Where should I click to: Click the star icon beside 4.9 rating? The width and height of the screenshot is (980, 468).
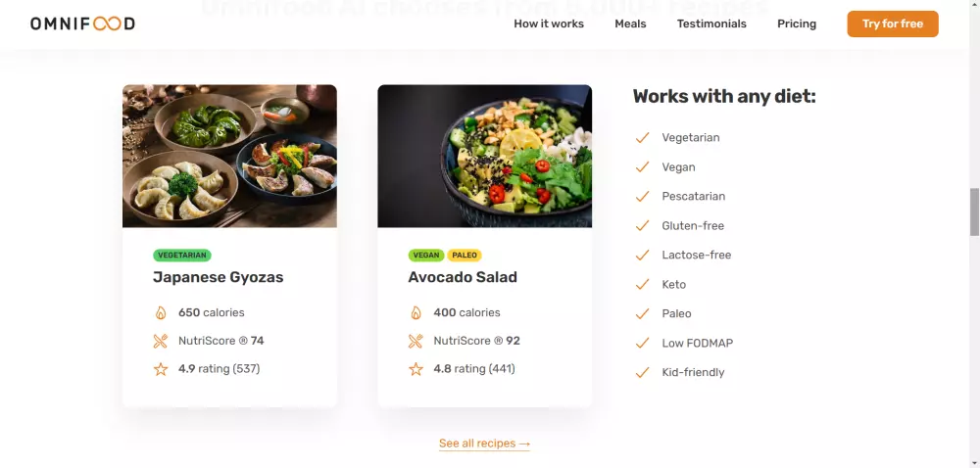(161, 369)
